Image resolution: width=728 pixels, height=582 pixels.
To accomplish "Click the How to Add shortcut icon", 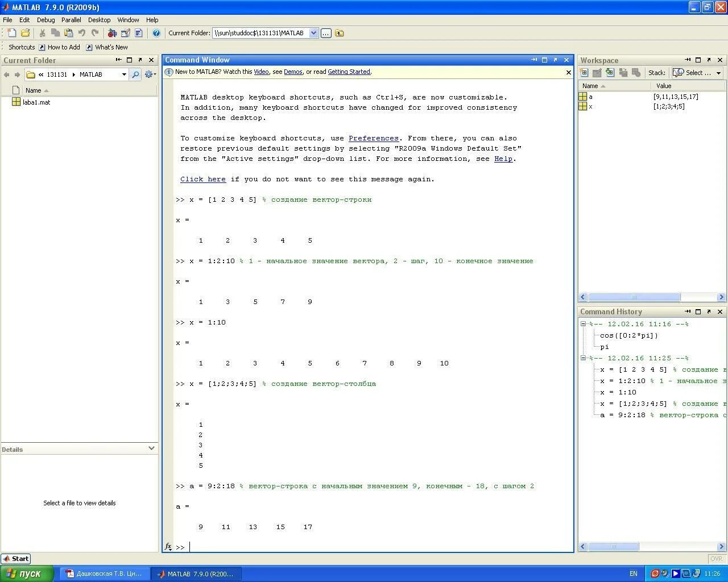I will pos(42,47).
